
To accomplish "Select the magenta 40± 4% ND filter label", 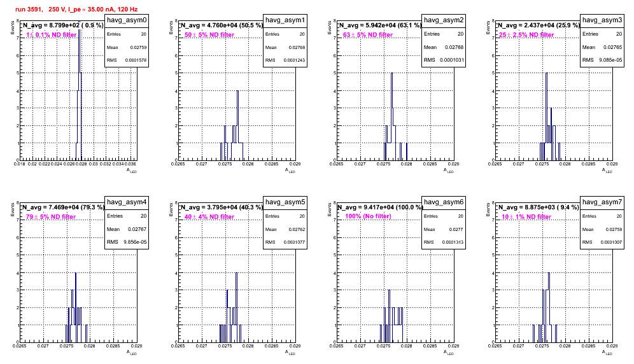I will 209,217.
